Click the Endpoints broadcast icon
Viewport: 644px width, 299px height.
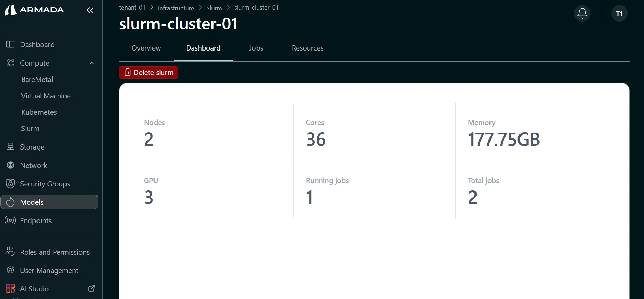[11, 220]
